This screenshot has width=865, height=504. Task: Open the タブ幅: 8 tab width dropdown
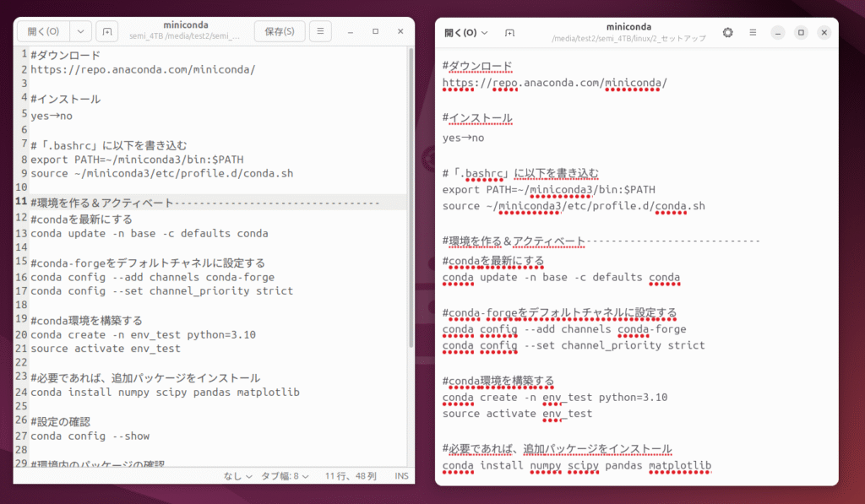coord(285,476)
